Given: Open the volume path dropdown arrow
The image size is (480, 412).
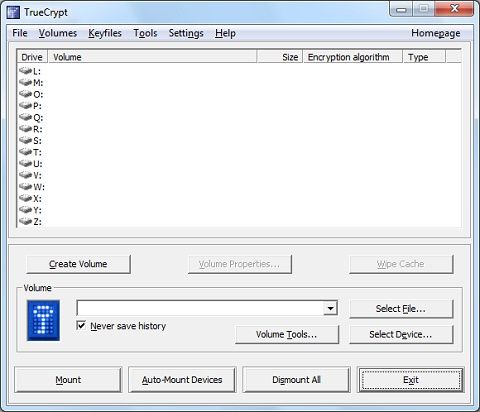Looking at the screenshot, I should 330,308.
